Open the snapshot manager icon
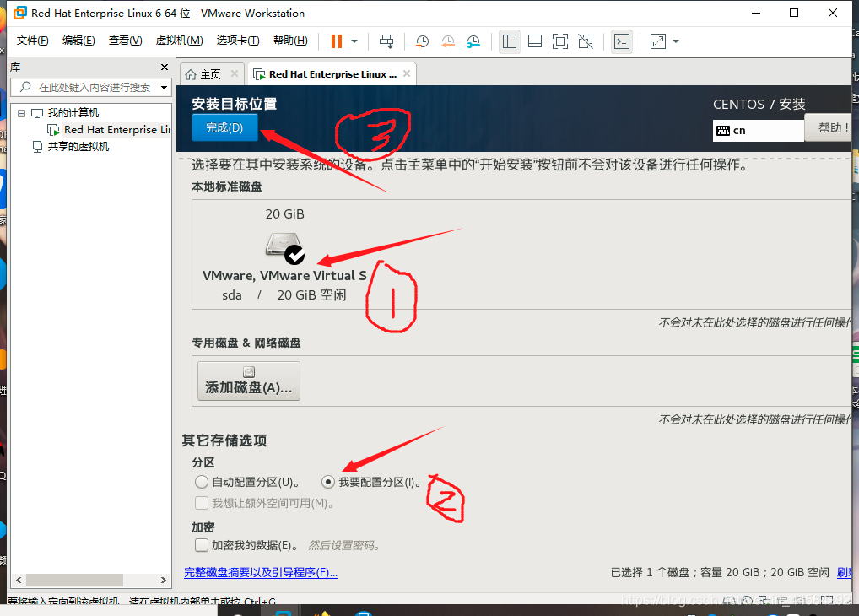The height and width of the screenshot is (616, 859). [x=473, y=41]
